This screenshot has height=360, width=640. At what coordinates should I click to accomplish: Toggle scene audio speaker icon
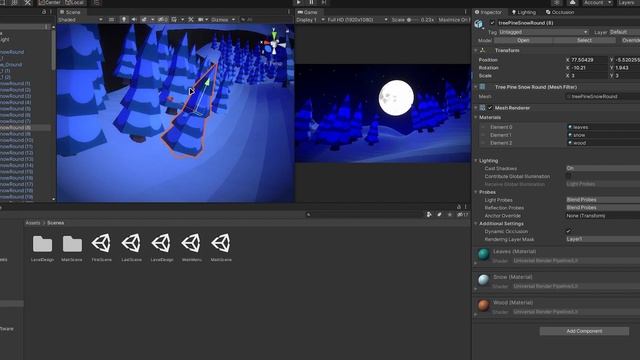tap(134, 20)
